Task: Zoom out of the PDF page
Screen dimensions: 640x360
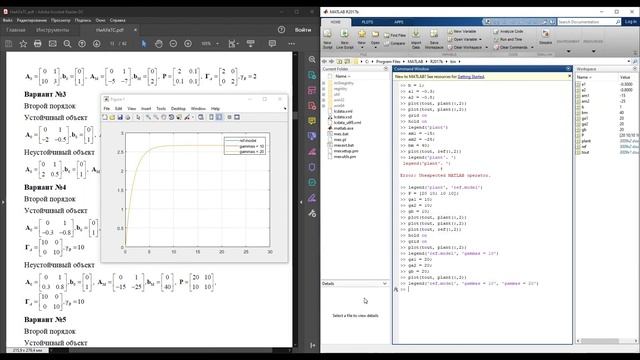Action: tap(173, 43)
